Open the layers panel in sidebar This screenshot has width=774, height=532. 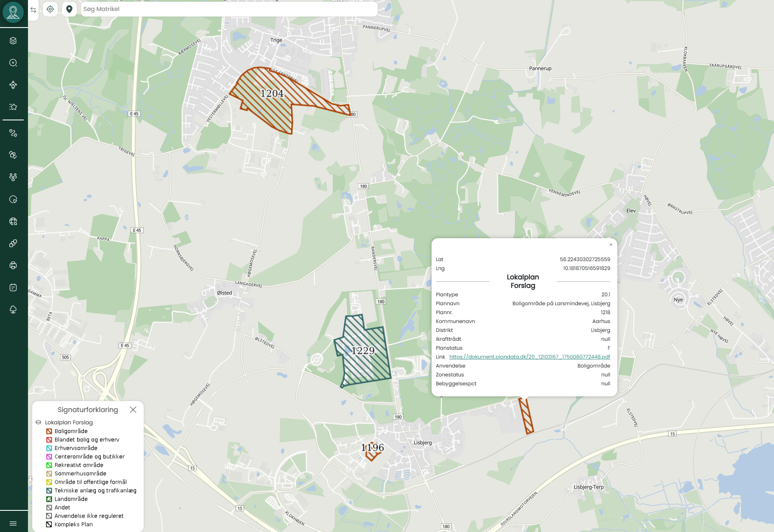click(x=13, y=41)
